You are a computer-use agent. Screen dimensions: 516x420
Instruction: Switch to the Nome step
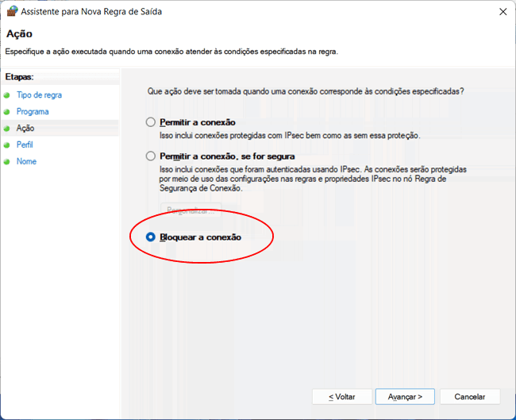pyautogui.click(x=26, y=162)
